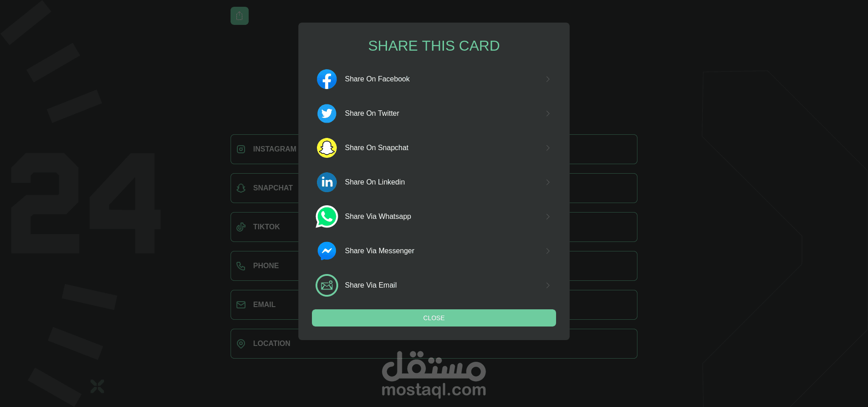
Task: Open the chevron beside Share Via Messenger
Action: coord(548,251)
